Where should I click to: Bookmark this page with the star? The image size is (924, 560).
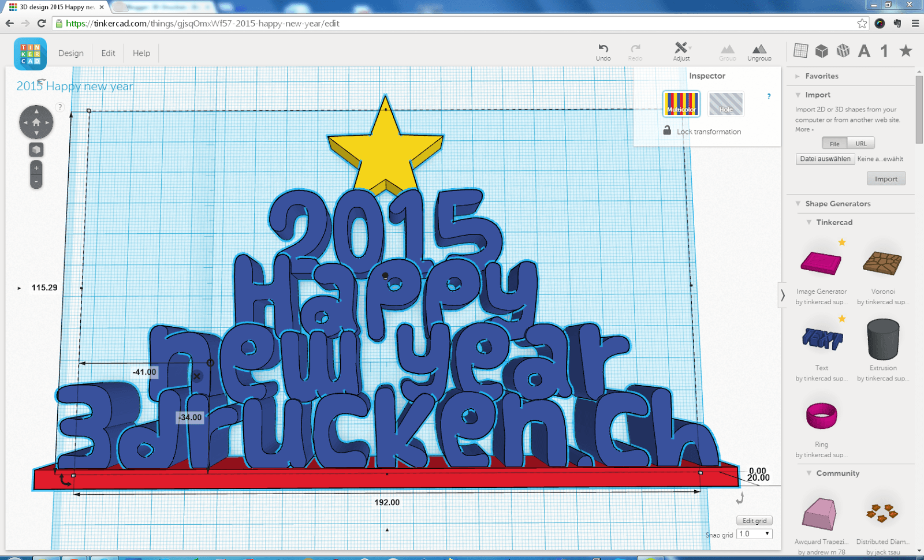[x=862, y=23]
